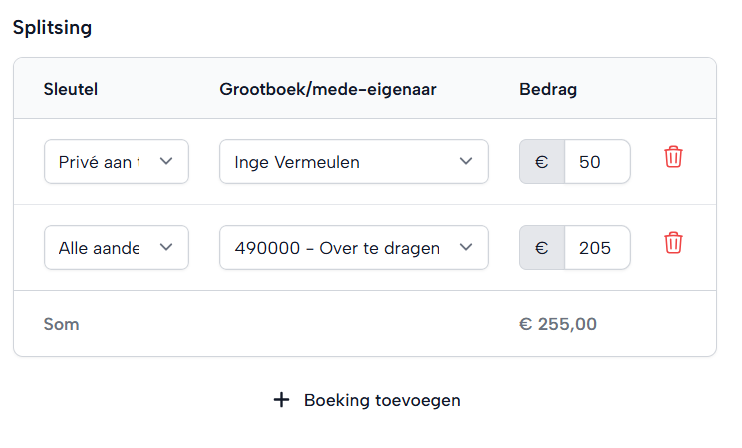Screen dimensions: 742x448
Task: Click the euro symbol beside amount 50
Action: pyautogui.click(x=542, y=162)
